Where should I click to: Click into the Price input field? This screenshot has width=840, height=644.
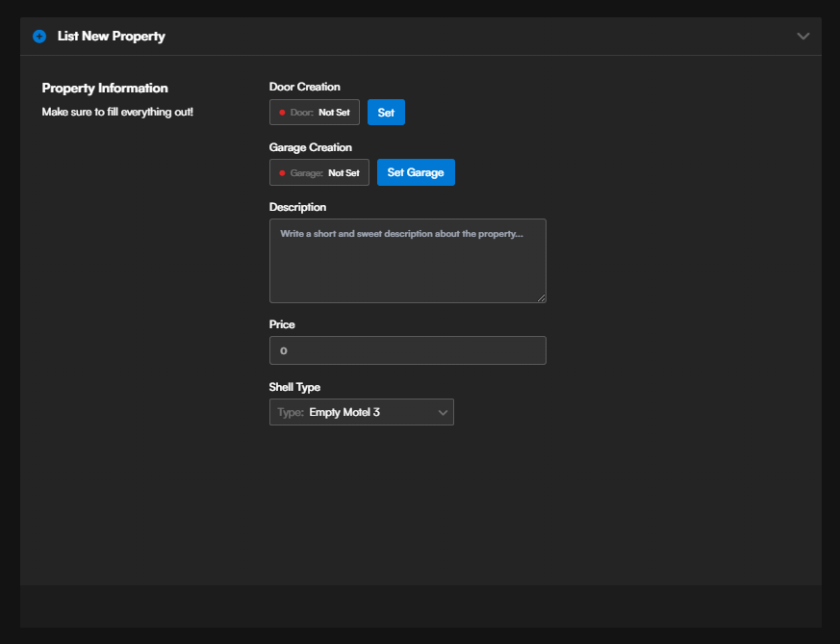point(407,350)
